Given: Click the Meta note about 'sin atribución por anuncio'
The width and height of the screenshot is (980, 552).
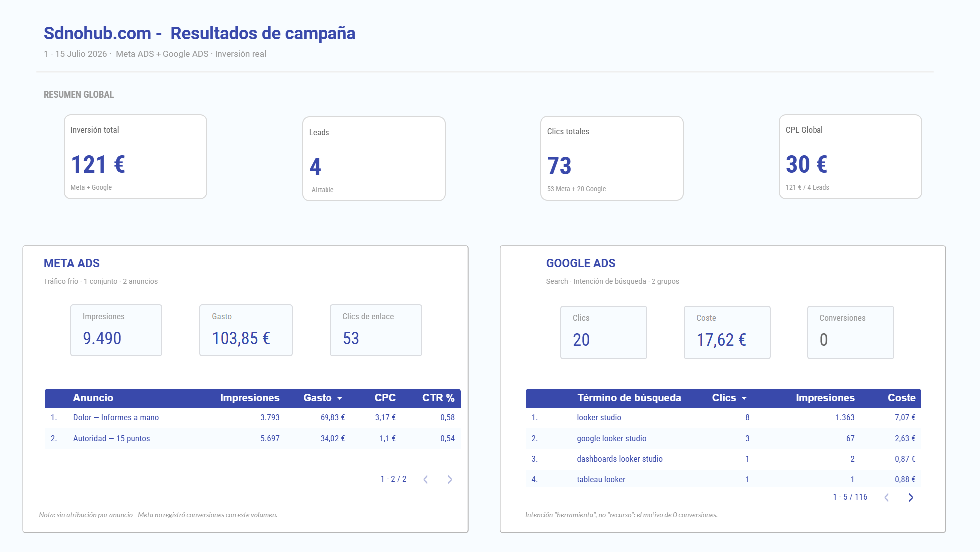Looking at the screenshot, I should pyautogui.click(x=158, y=515).
